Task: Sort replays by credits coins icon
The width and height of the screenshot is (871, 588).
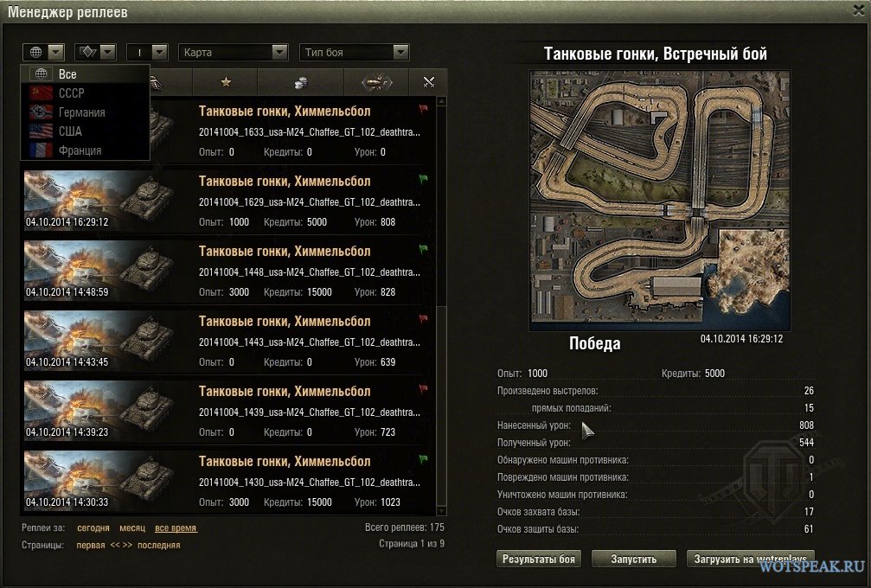Action: (301, 82)
